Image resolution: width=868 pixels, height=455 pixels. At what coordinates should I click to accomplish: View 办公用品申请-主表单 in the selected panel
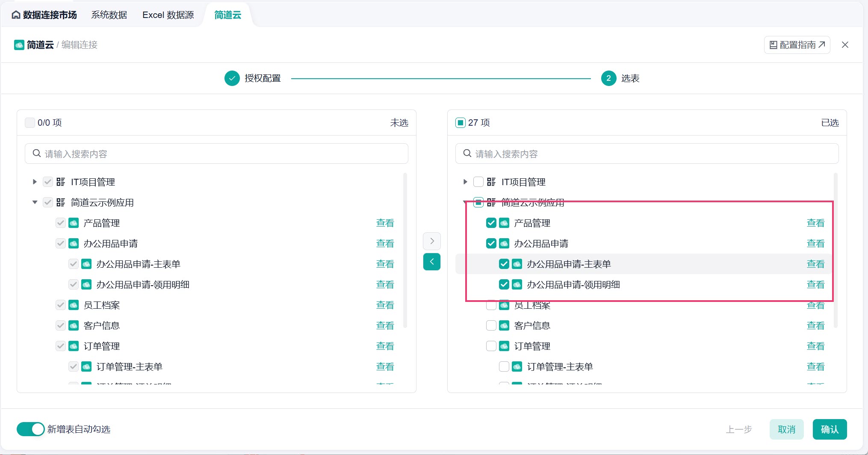point(815,264)
